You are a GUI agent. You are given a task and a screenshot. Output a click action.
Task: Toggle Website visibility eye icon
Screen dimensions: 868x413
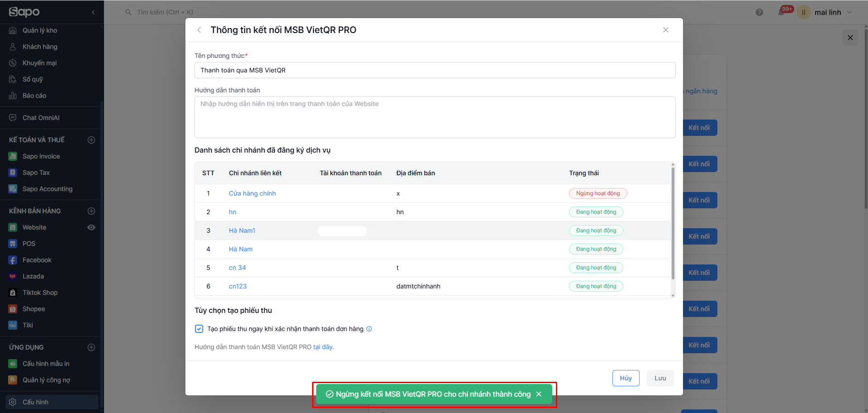pos(91,227)
